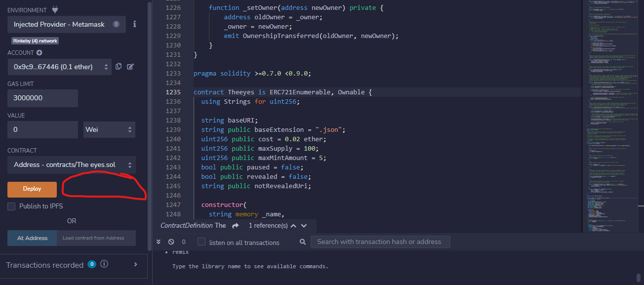Add a new account with plus icon
Viewport: 644px width, 285px height.
coord(39,53)
